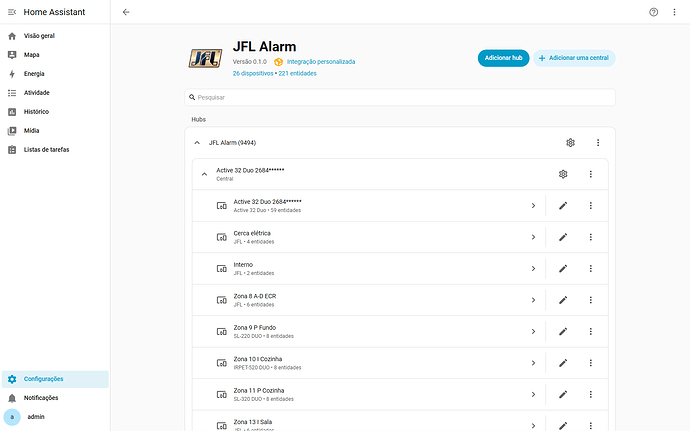Open the admin user profile

coord(55,417)
